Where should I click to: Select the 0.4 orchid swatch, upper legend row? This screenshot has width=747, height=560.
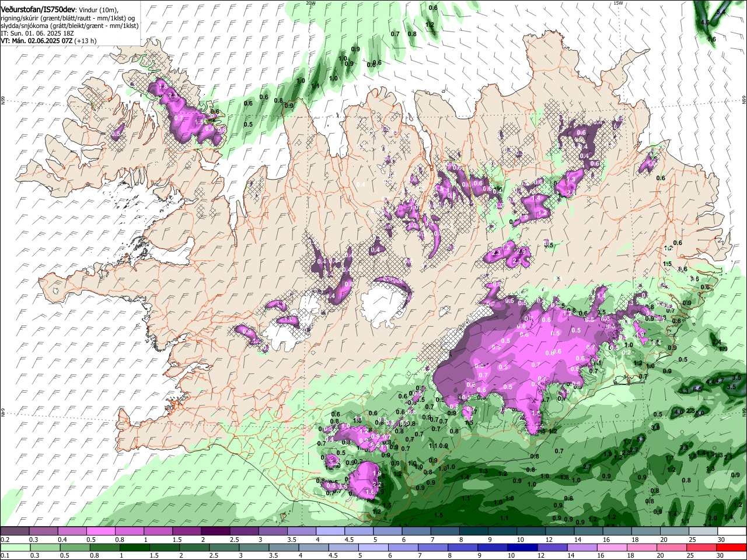72,531
